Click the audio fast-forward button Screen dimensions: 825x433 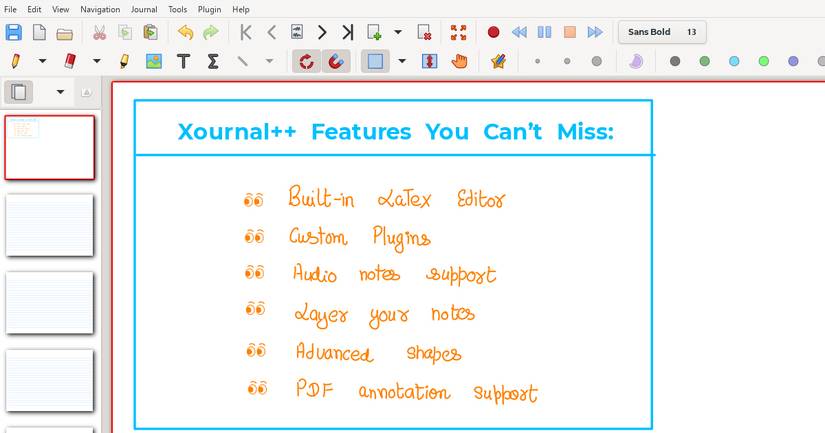click(x=595, y=33)
